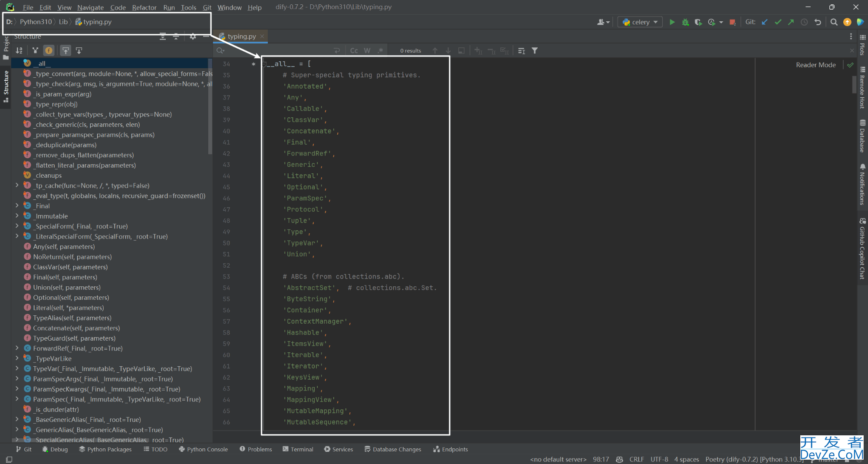Push changes with Git push arrow
The width and height of the screenshot is (868, 464).
791,22
